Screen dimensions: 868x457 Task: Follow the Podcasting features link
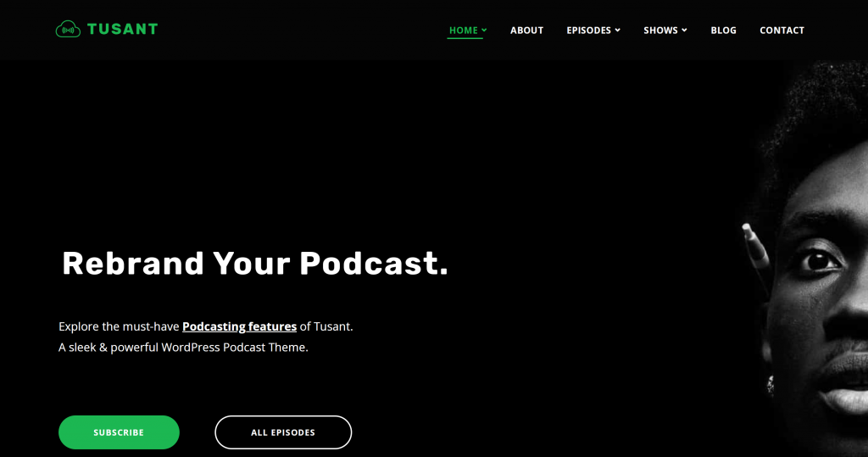(239, 326)
